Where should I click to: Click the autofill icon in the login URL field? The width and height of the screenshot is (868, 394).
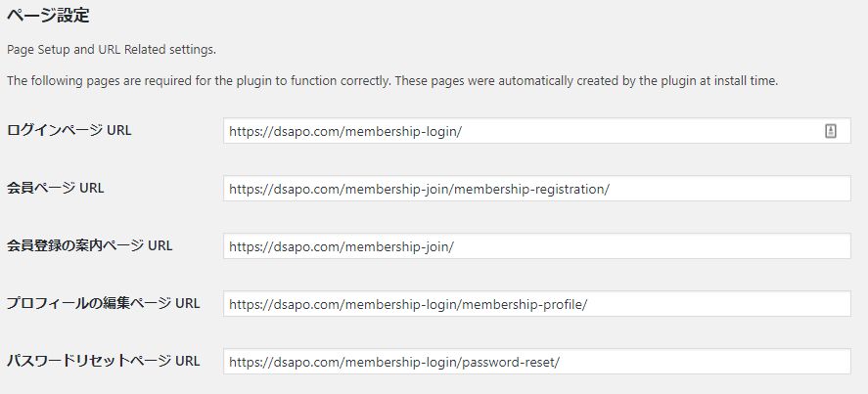[831, 131]
